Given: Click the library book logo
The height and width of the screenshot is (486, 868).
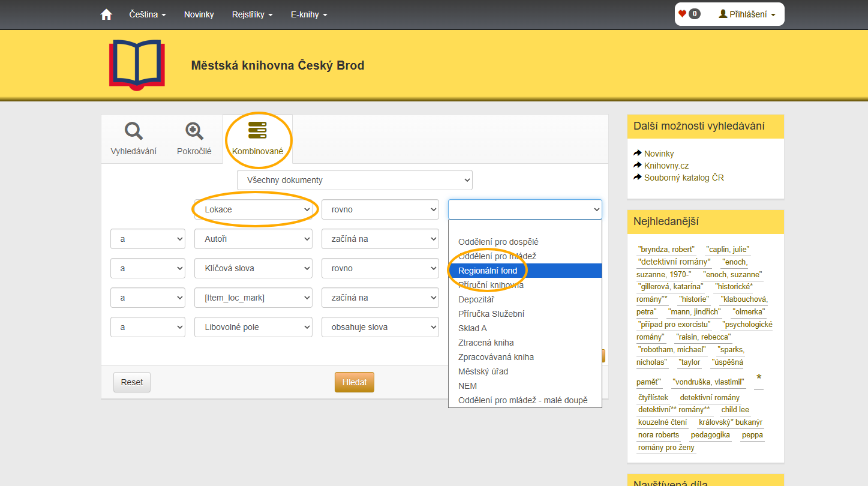Looking at the screenshot, I should coord(136,65).
